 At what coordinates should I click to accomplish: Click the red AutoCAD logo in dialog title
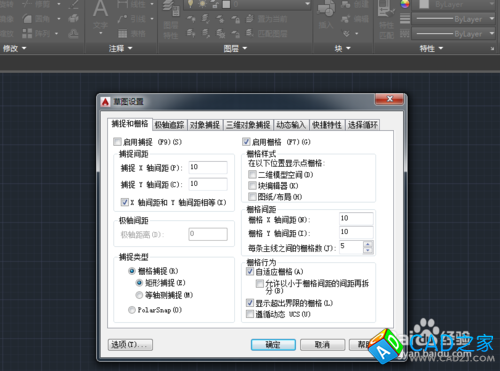[x=105, y=102]
